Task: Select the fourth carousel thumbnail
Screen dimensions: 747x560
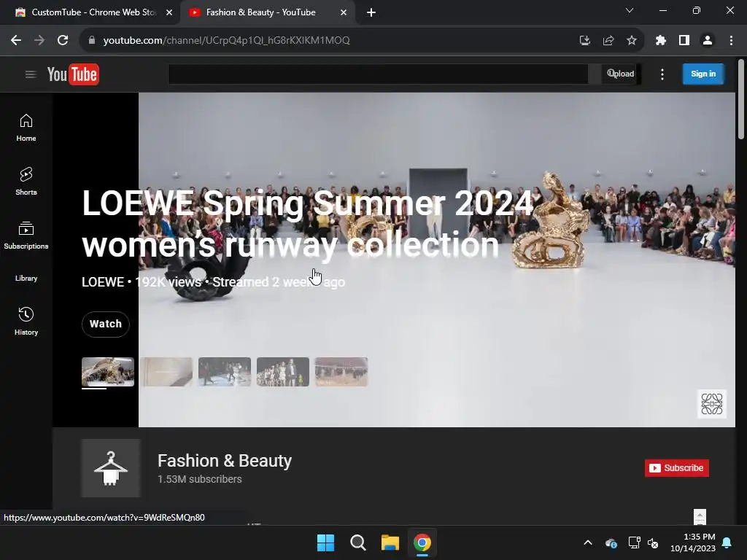Action: point(283,372)
